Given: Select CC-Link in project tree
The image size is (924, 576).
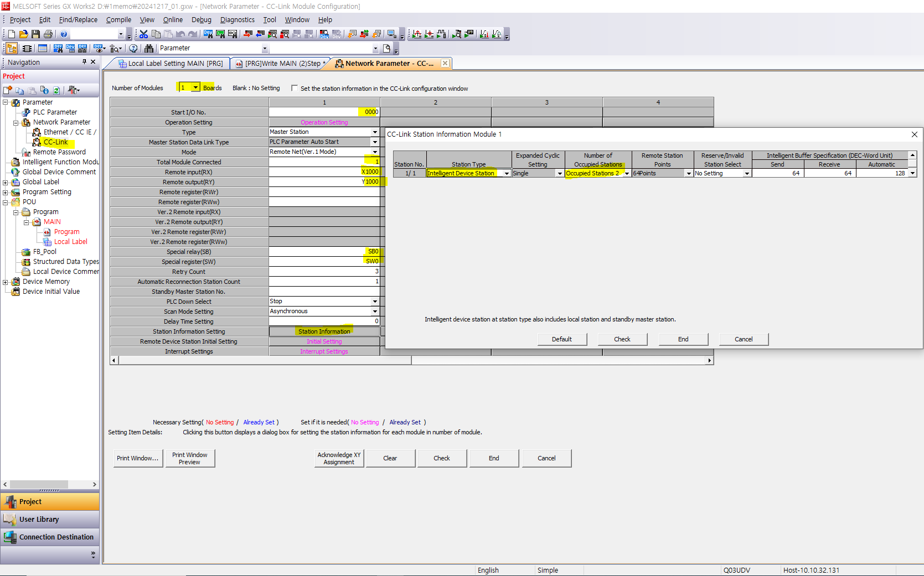Looking at the screenshot, I should click(55, 142).
